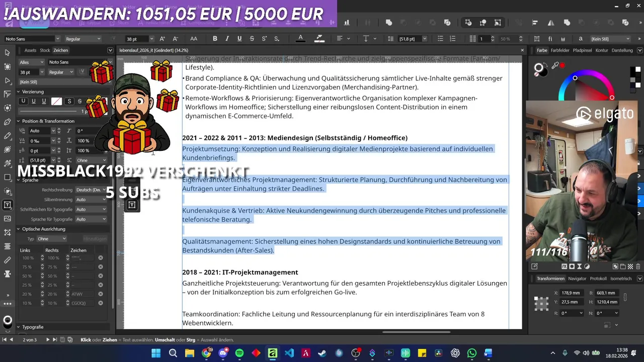
Task: Click the red recent color swatch
Action: point(562,65)
